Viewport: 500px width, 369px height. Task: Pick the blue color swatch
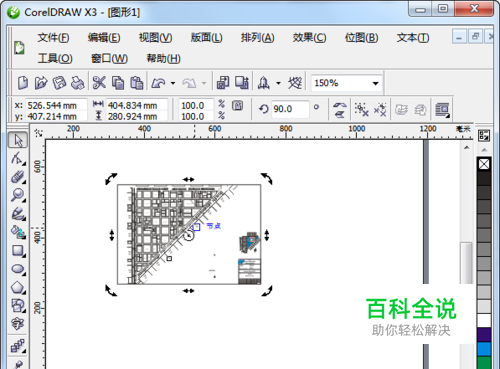pos(484,349)
